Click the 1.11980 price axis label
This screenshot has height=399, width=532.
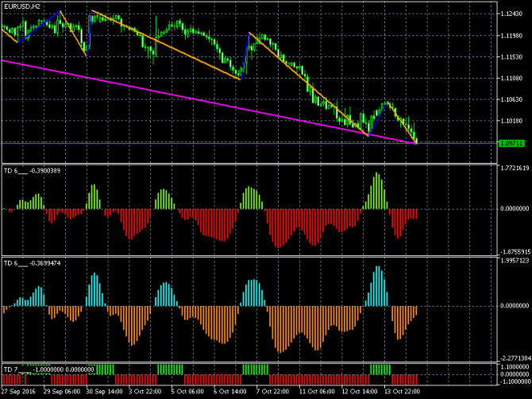click(x=511, y=35)
